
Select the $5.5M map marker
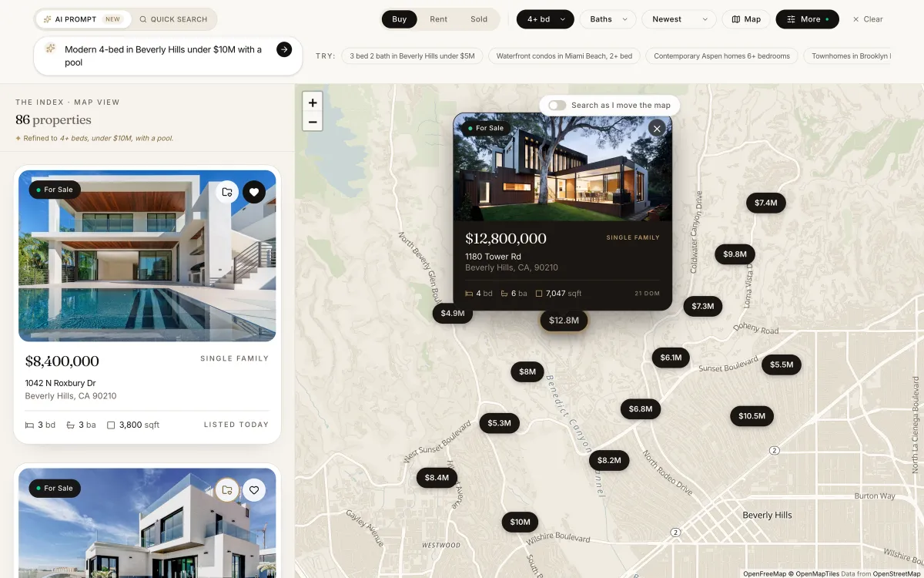(782, 365)
